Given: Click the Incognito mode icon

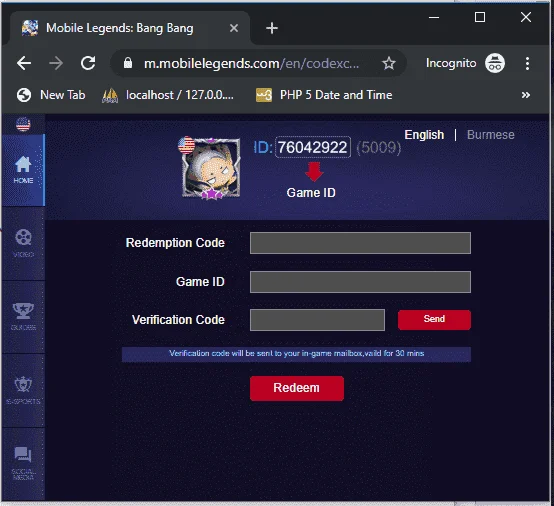Looking at the screenshot, I should (x=495, y=63).
